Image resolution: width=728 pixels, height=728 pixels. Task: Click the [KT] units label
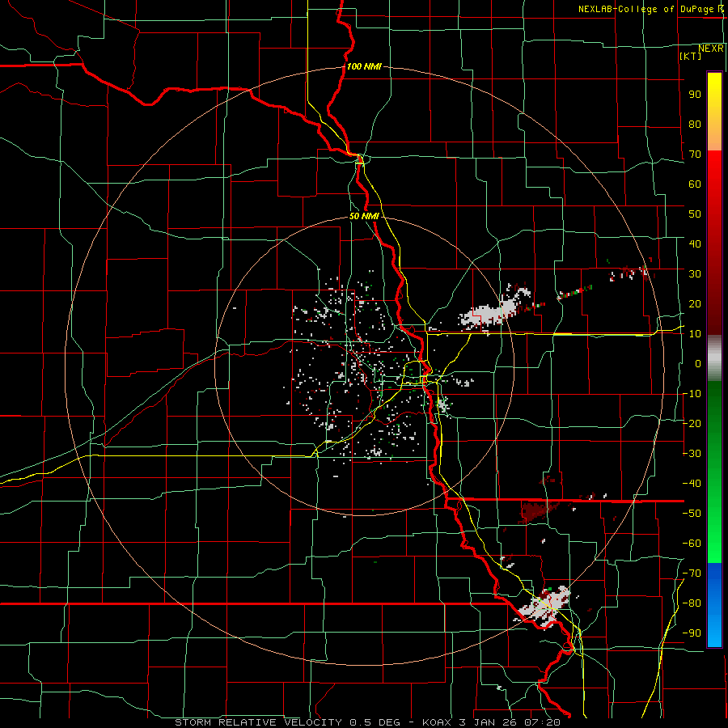690,56
